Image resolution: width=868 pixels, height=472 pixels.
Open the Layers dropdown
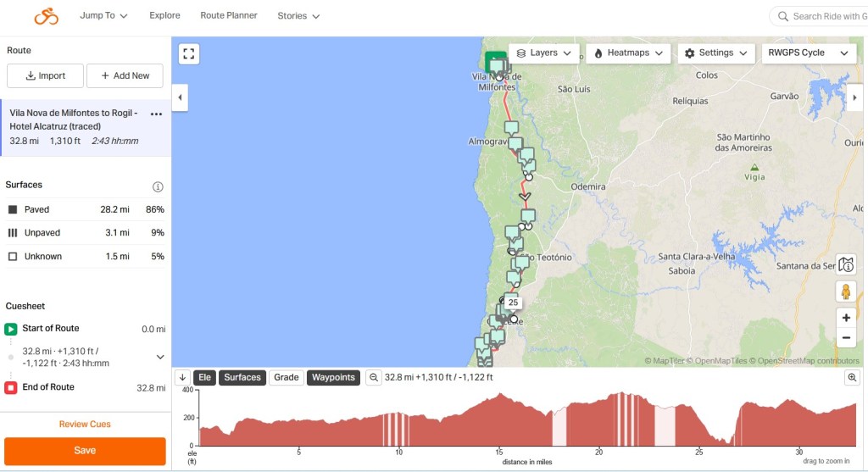544,53
